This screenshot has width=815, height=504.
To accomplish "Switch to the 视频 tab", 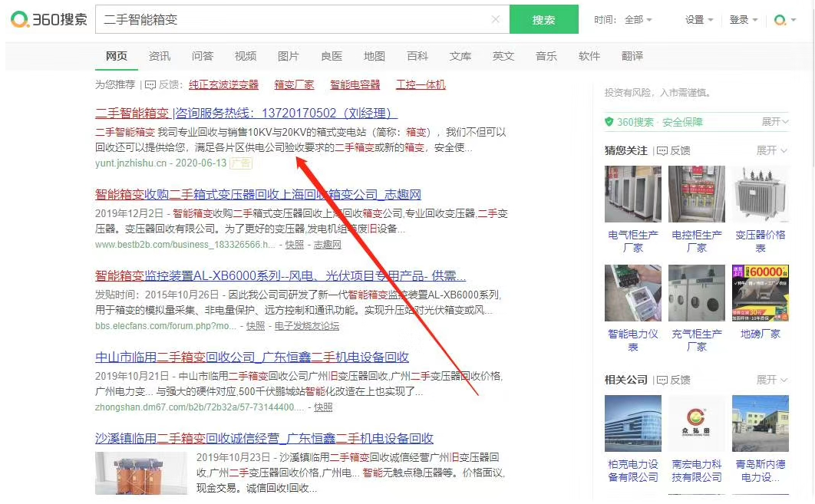I will coord(246,56).
